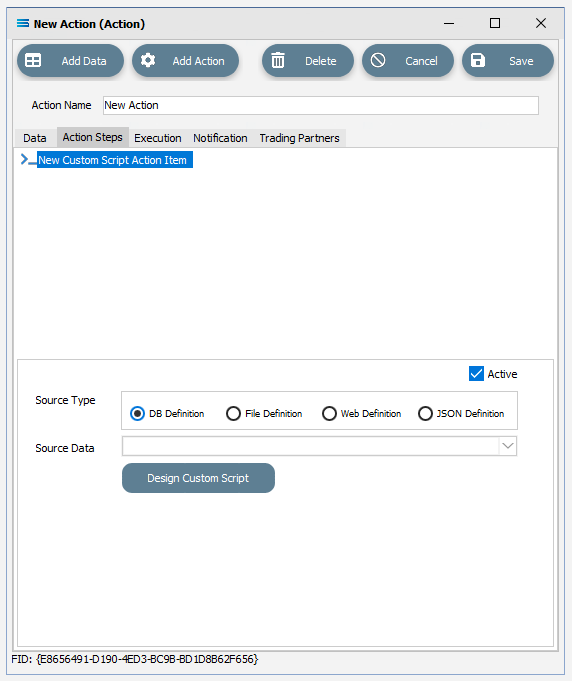Click the Add Action gear icon
This screenshot has width=572, height=681.
148,60
